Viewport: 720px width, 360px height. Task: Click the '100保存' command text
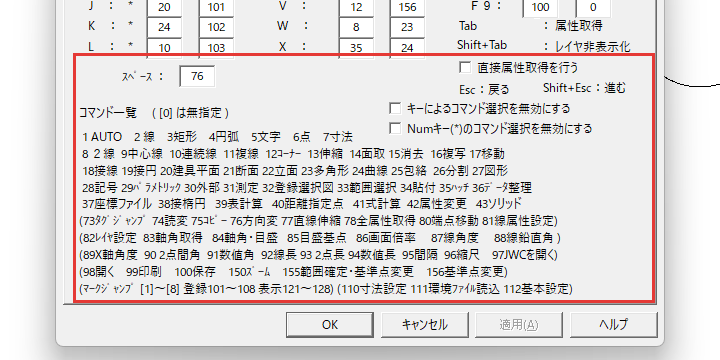tap(195, 272)
